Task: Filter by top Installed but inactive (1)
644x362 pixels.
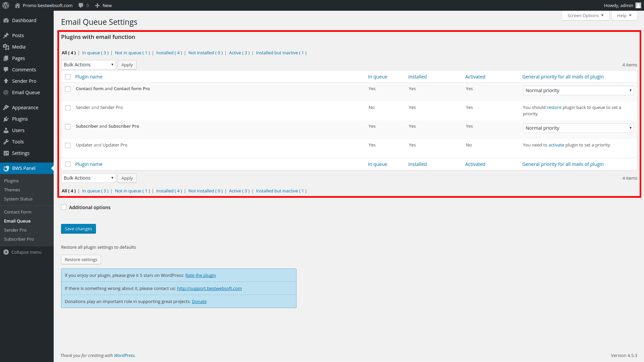Action: [x=281, y=53]
